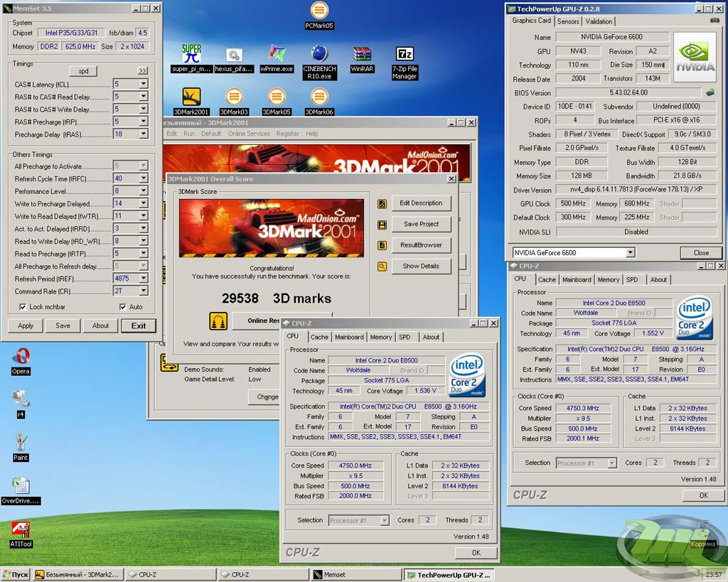Viewport: 728px width, 582px height.
Task: Open the RAS# Precharge (tRP) dropdown
Action: coord(144,122)
